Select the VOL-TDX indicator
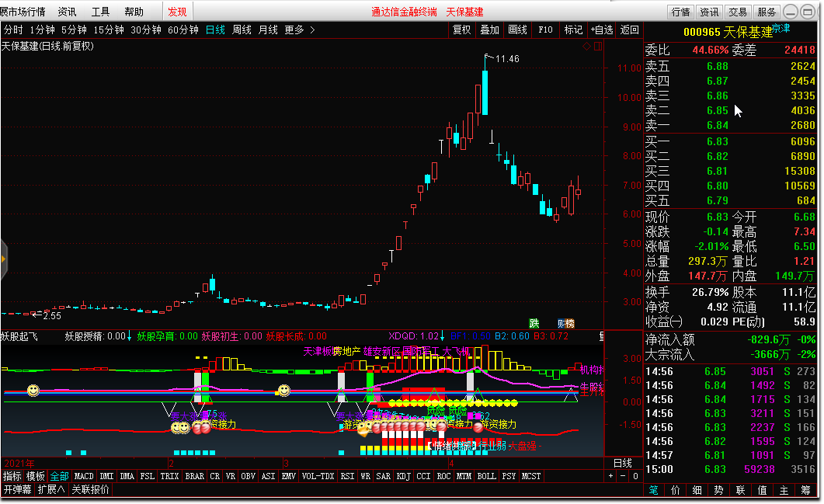The width and height of the screenshot is (824, 504). coord(318,476)
